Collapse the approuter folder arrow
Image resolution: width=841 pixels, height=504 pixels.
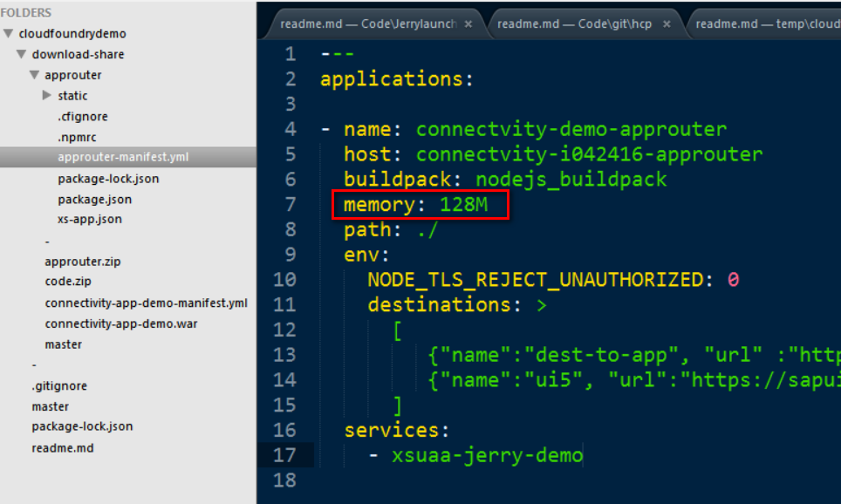click(x=34, y=74)
